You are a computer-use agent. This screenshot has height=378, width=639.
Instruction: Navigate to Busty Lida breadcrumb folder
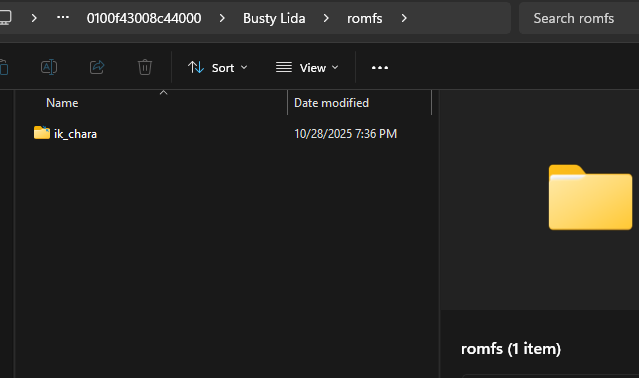pyautogui.click(x=274, y=18)
